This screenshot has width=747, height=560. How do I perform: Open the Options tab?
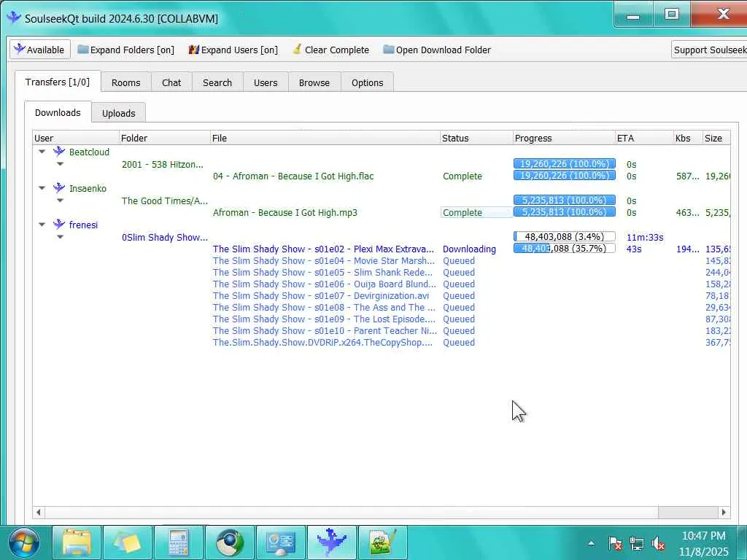tap(368, 82)
